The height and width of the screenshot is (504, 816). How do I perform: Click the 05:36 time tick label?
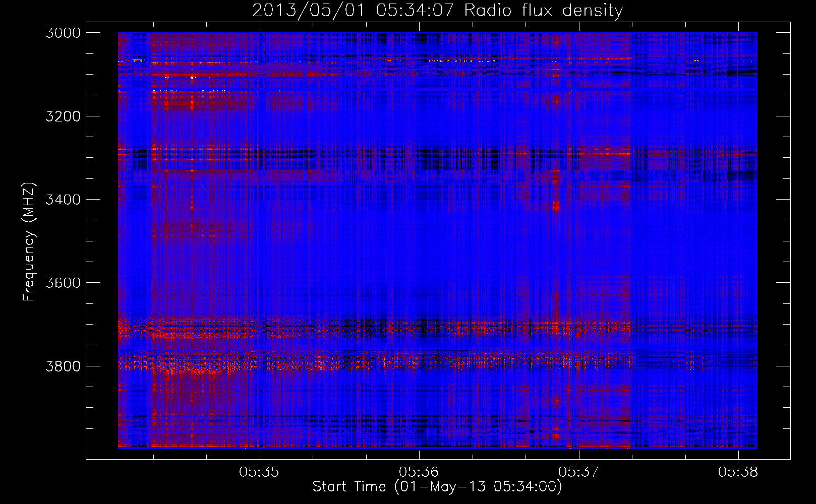[419, 472]
